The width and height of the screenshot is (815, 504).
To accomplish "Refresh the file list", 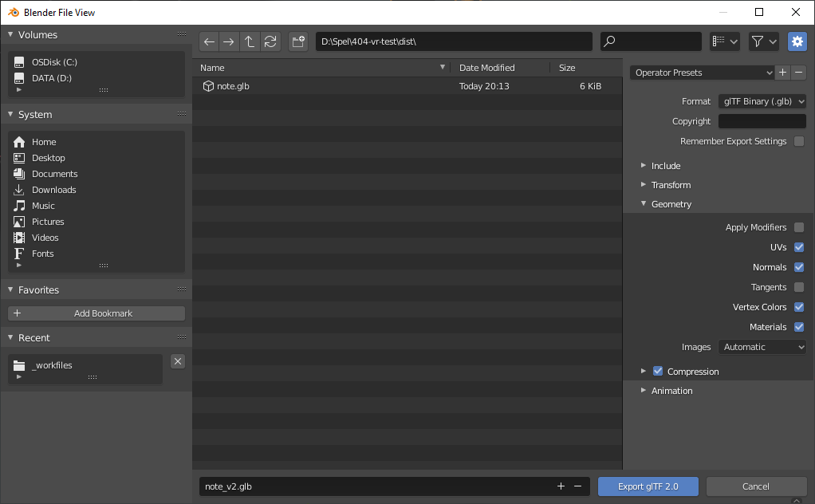I will 270,41.
